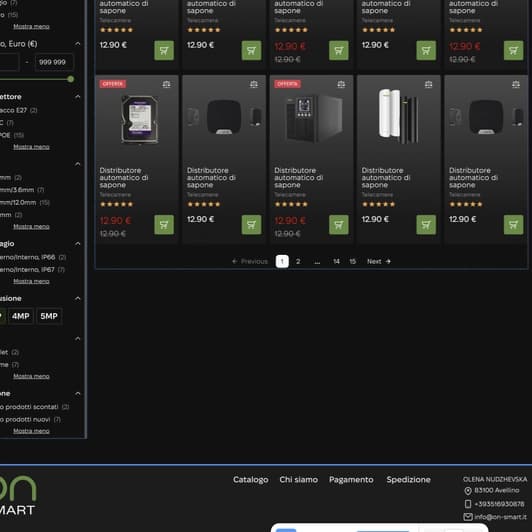This screenshot has height=532, width=532.
Task: Select the 5MP resolution chip
Action: click(49, 316)
